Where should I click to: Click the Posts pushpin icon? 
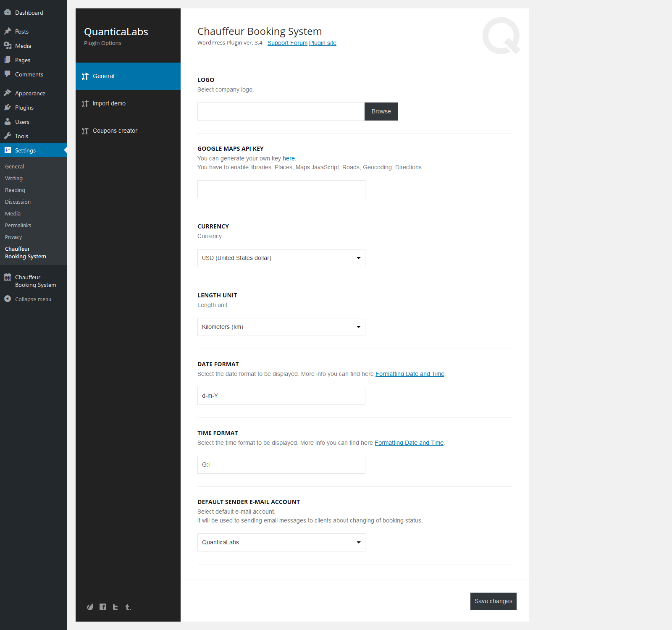[x=8, y=31]
